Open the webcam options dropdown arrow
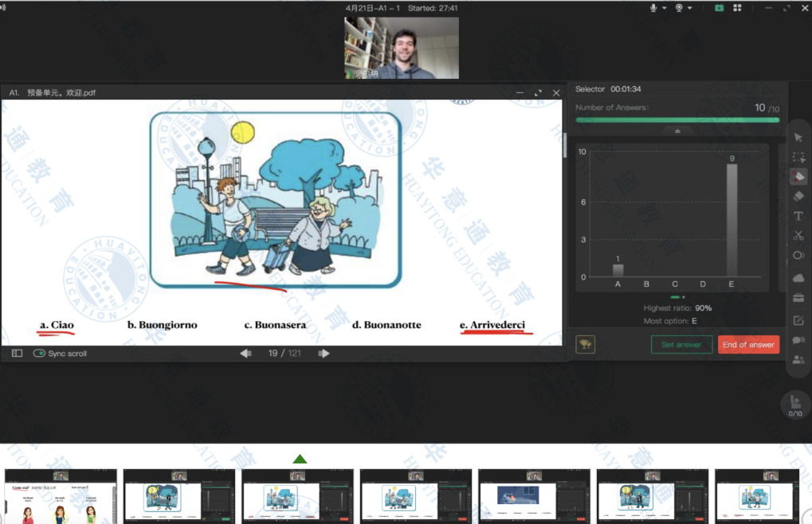Image resolution: width=812 pixels, height=524 pixels. point(690,8)
